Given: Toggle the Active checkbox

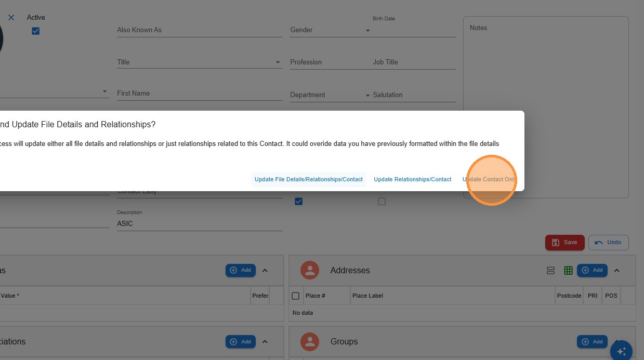Looking at the screenshot, I should coord(36,31).
